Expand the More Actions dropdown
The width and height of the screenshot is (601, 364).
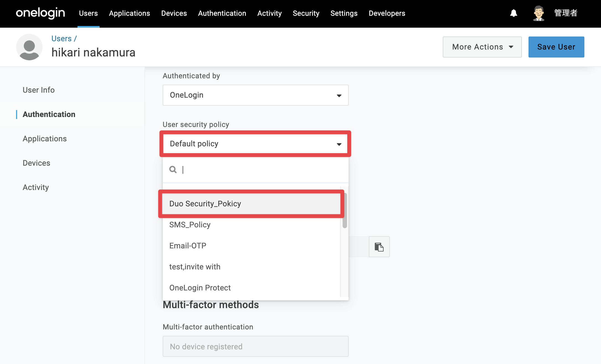pyautogui.click(x=482, y=47)
